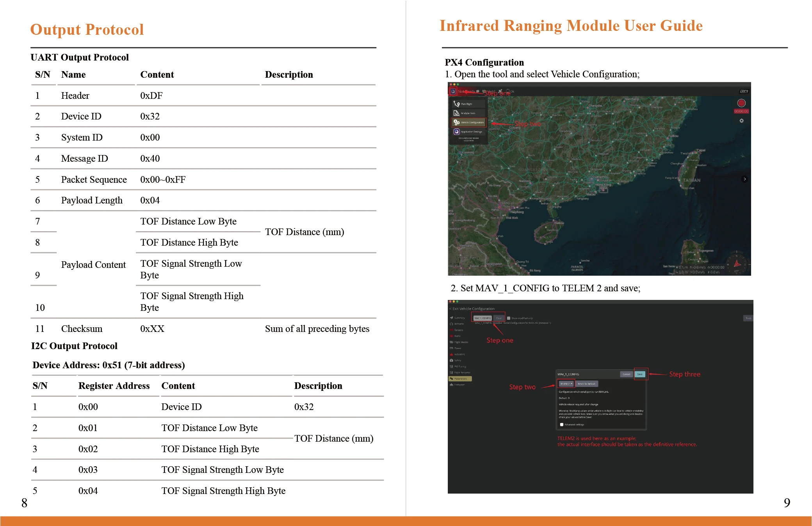Viewport: 812px width, 526px height.
Task: Open the Safety sidebar section
Action: 456,360
